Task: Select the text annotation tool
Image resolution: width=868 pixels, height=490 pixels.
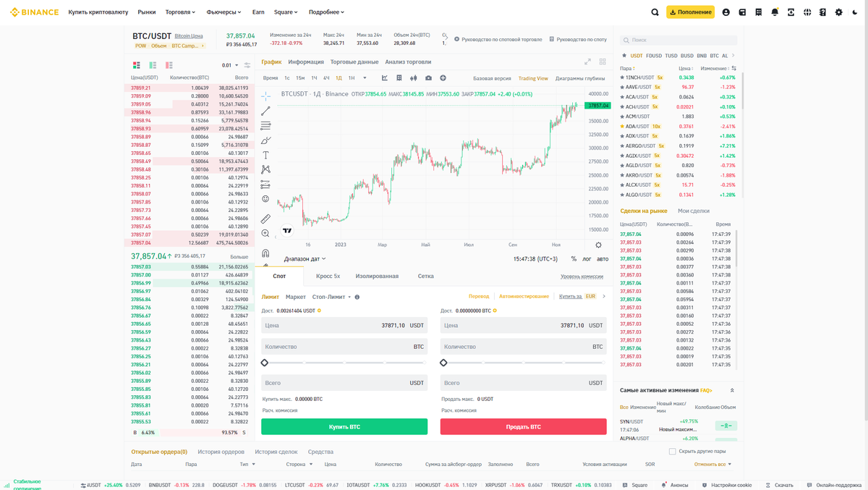Action: click(x=265, y=155)
